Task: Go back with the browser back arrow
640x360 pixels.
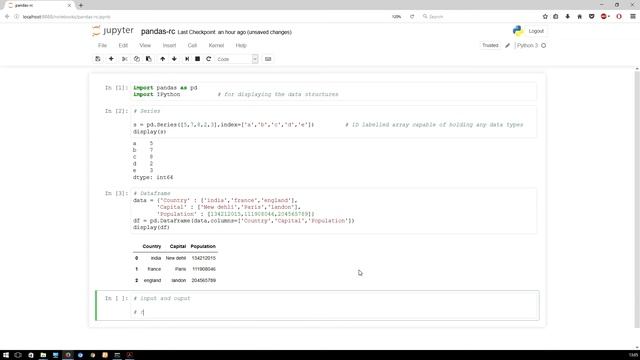Action: [7, 17]
